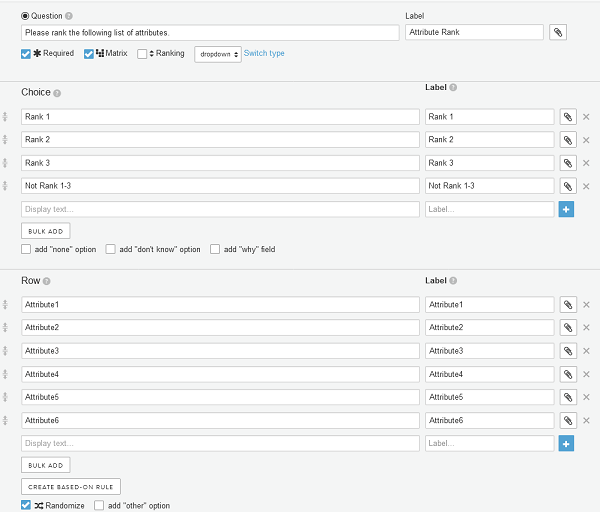Click the blue plus to add a choice
The height and width of the screenshot is (512, 600).
566,209
